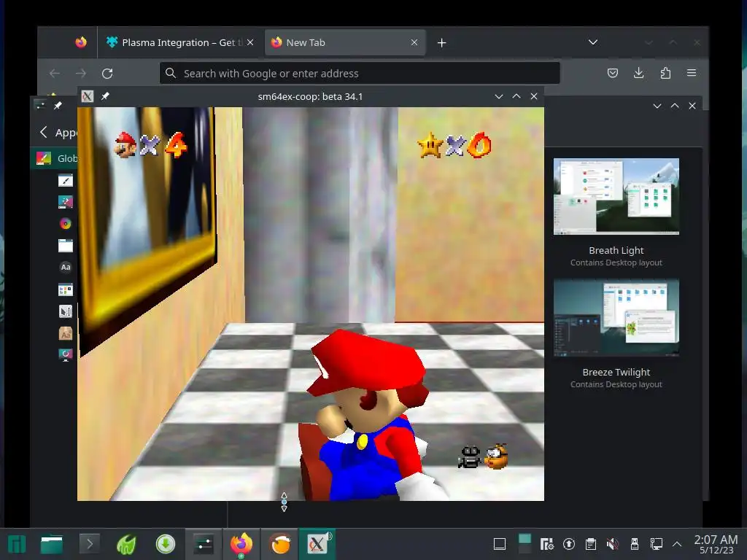Open the Manjaro application launcher menu
Image resolution: width=747 pixels, height=560 pixels.
(17, 544)
